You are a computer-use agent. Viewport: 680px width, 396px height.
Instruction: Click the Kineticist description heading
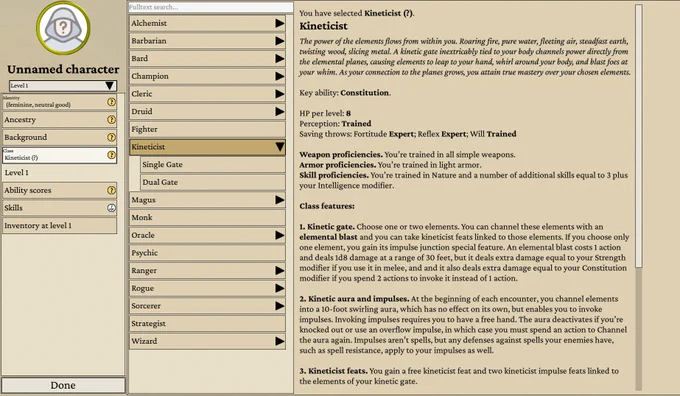point(324,26)
